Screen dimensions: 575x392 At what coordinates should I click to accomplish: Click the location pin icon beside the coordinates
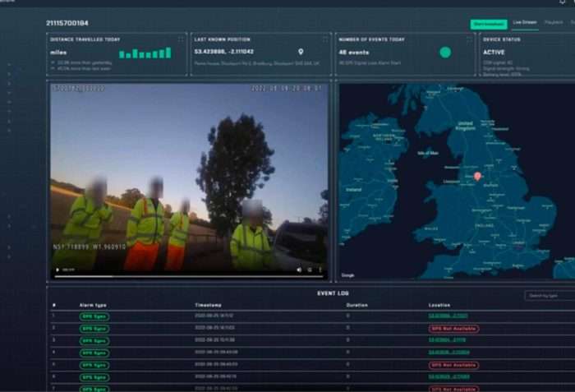[x=301, y=52]
